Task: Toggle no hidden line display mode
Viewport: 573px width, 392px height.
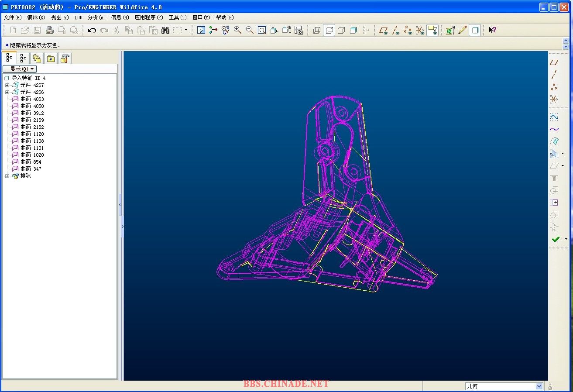Action: click(342, 30)
